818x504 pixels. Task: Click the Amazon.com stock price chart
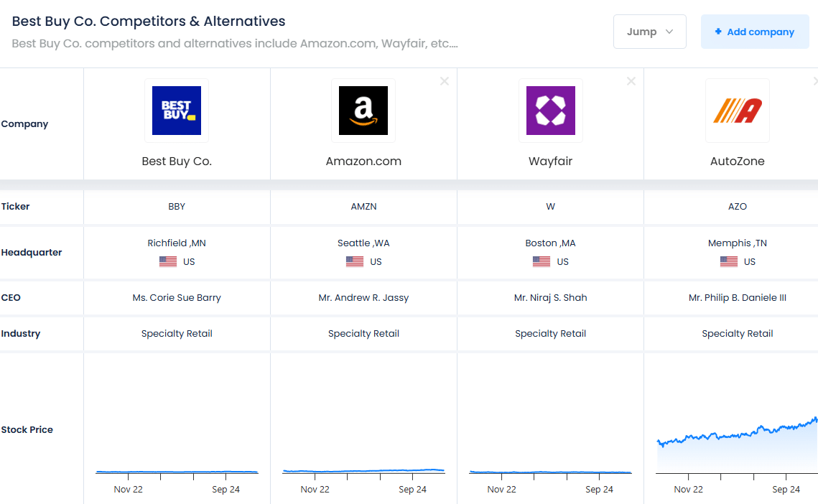pos(363,471)
